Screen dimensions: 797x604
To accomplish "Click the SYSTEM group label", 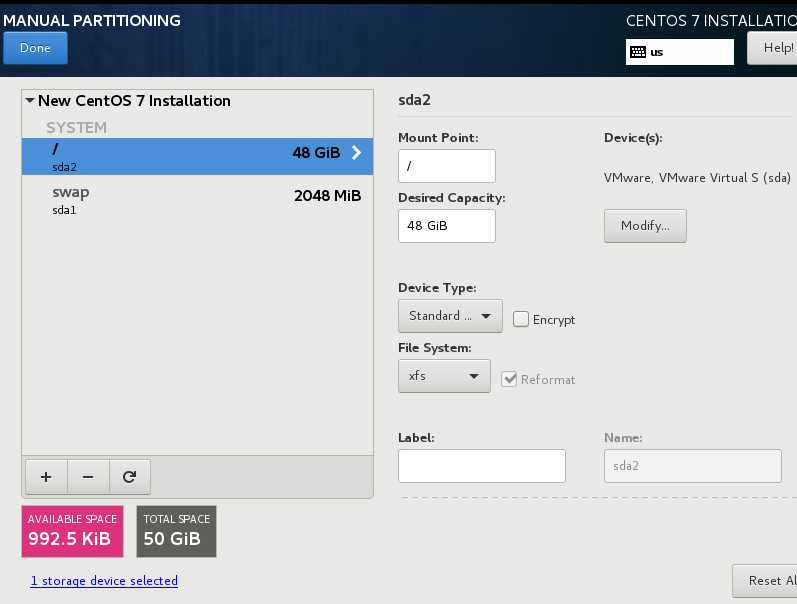I will pyautogui.click(x=77, y=127).
